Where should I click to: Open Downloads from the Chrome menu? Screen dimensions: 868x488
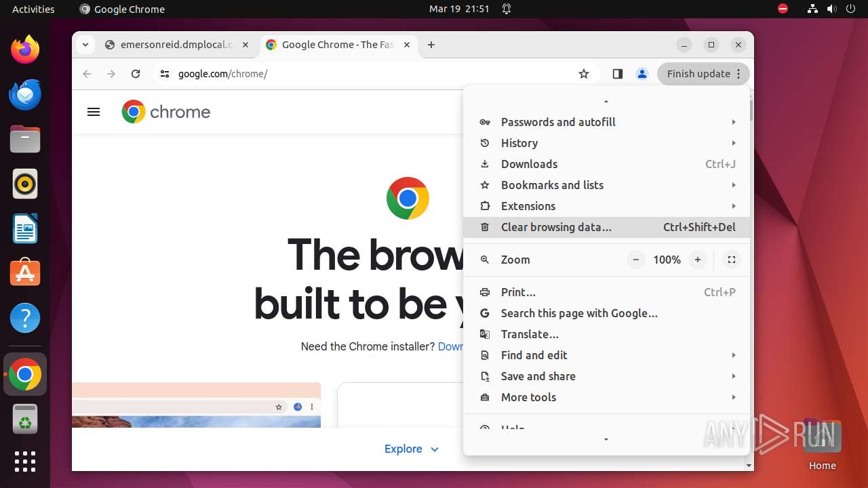click(606, 164)
